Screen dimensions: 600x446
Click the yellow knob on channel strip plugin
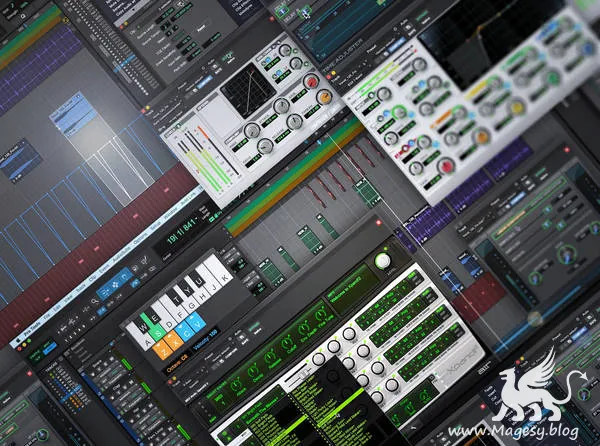click(x=517, y=107)
